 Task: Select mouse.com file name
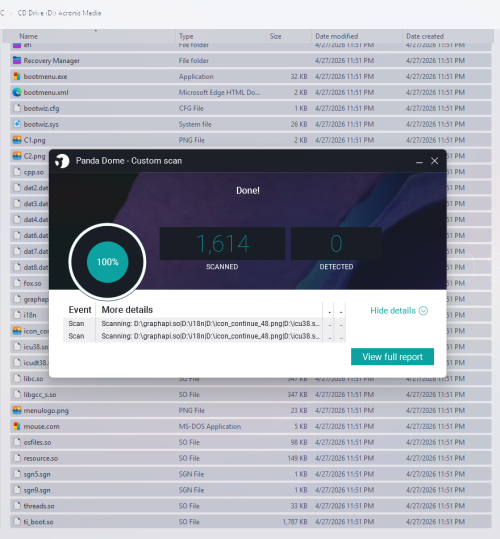(42, 426)
